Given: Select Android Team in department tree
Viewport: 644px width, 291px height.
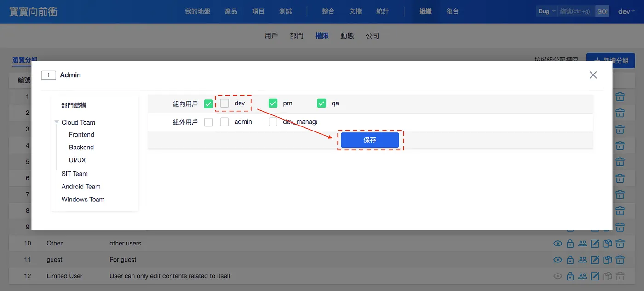Looking at the screenshot, I should [x=81, y=187].
